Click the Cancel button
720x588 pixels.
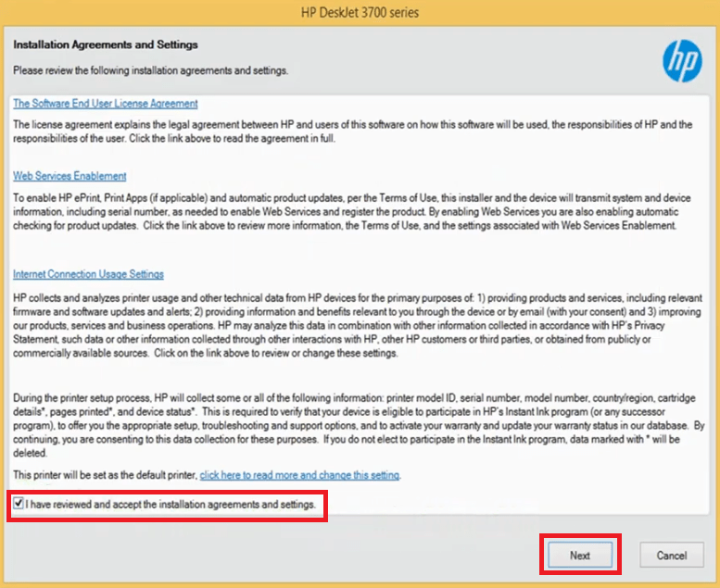tap(671, 556)
